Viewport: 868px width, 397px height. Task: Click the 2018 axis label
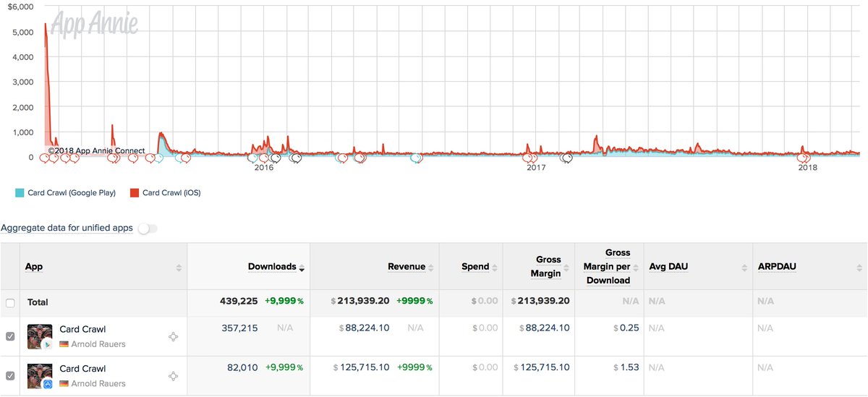(807, 168)
